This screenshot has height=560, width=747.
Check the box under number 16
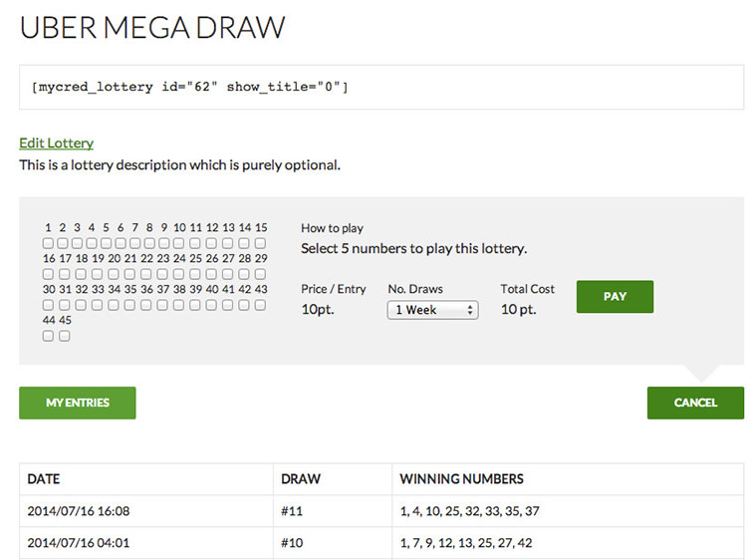click(x=48, y=274)
